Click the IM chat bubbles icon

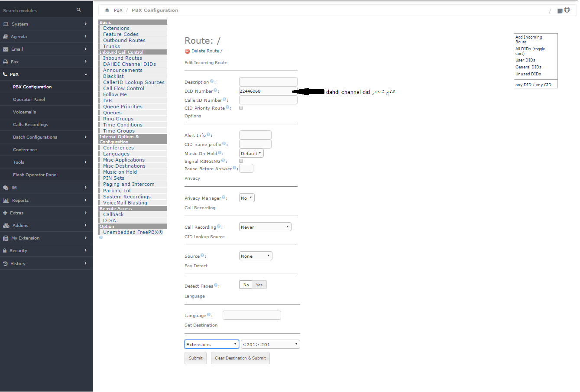pyautogui.click(x=6, y=188)
